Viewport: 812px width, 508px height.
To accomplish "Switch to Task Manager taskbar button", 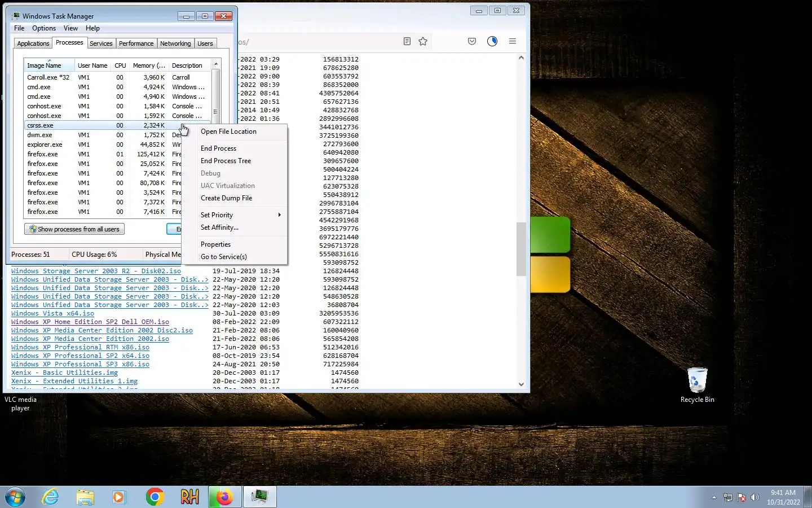I will click(259, 497).
